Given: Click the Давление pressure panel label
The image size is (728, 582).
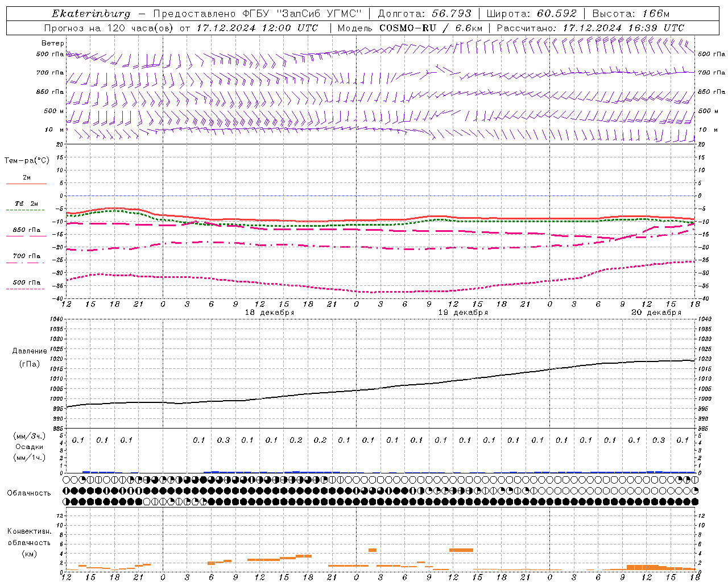Looking at the screenshot, I should pyautogui.click(x=30, y=351).
